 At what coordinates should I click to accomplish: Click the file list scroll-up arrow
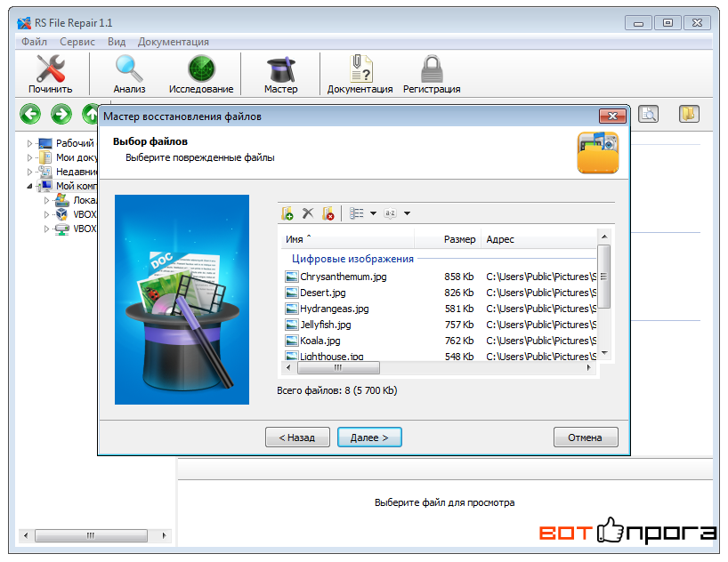[x=604, y=237]
